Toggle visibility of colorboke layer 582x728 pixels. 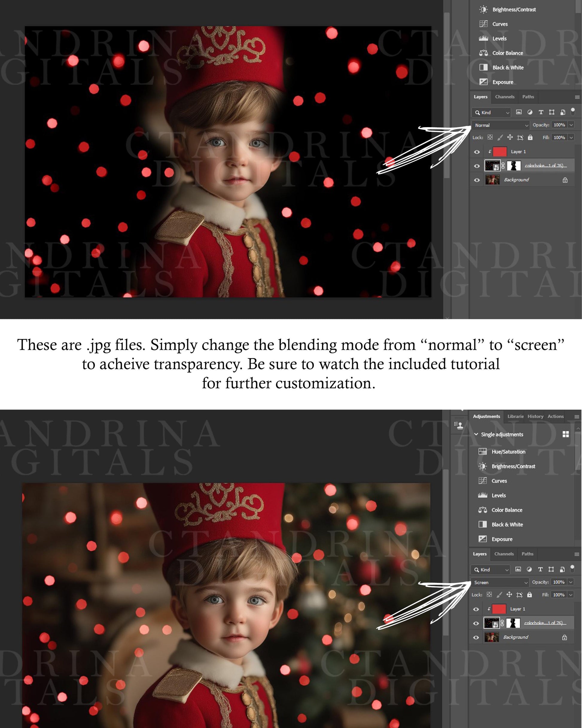pyautogui.click(x=476, y=166)
